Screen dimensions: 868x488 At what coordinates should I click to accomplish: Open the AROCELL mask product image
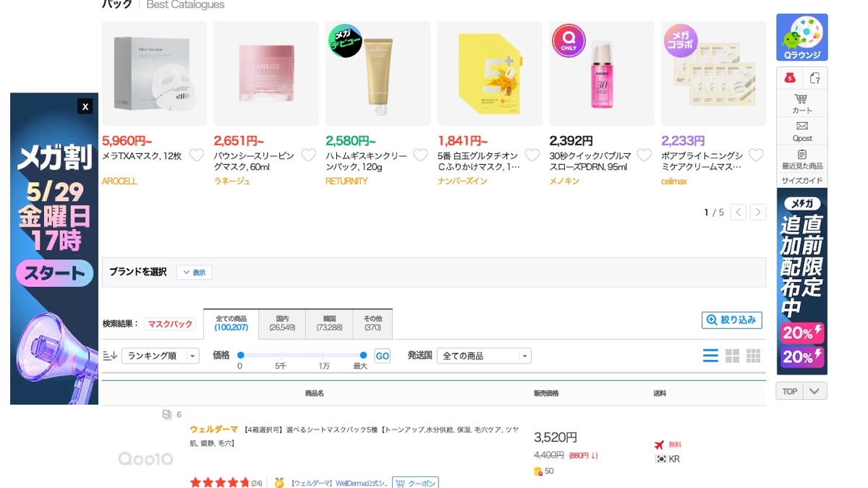coord(154,74)
